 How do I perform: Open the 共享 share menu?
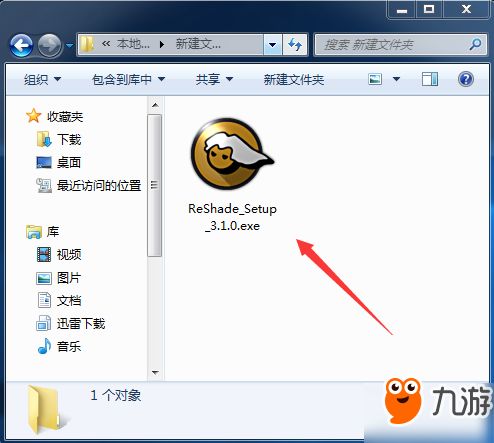(x=214, y=79)
